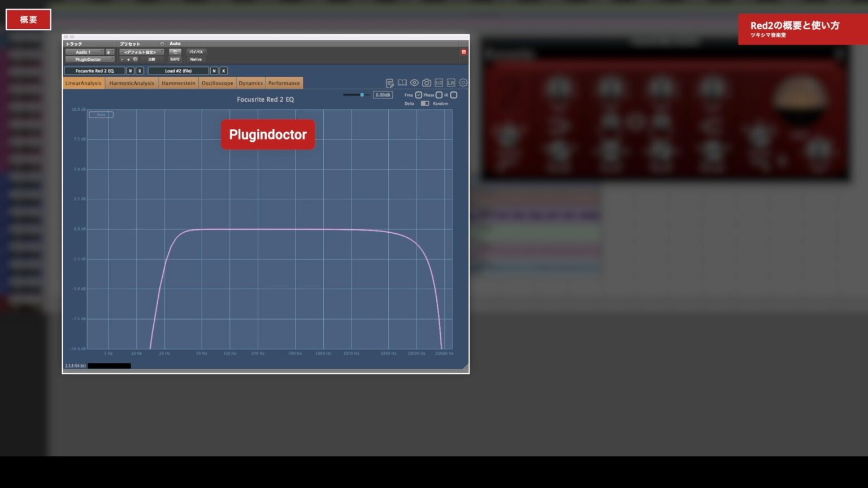This screenshot has width=868, height=488.
Task: Click the level slider knob
Action: point(362,95)
